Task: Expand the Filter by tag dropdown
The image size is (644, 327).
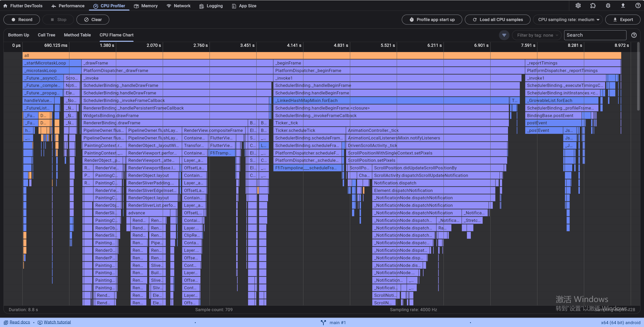Action: [x=537, y=35]
